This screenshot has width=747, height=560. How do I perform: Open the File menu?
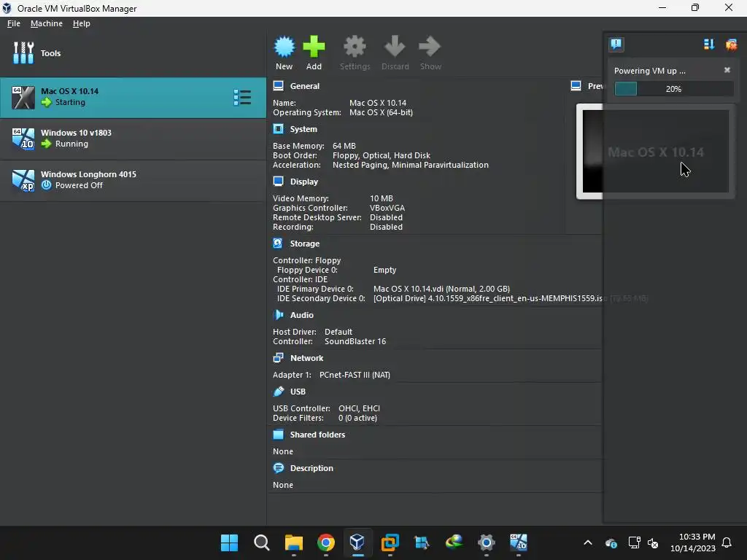click(x=13, y=23)
